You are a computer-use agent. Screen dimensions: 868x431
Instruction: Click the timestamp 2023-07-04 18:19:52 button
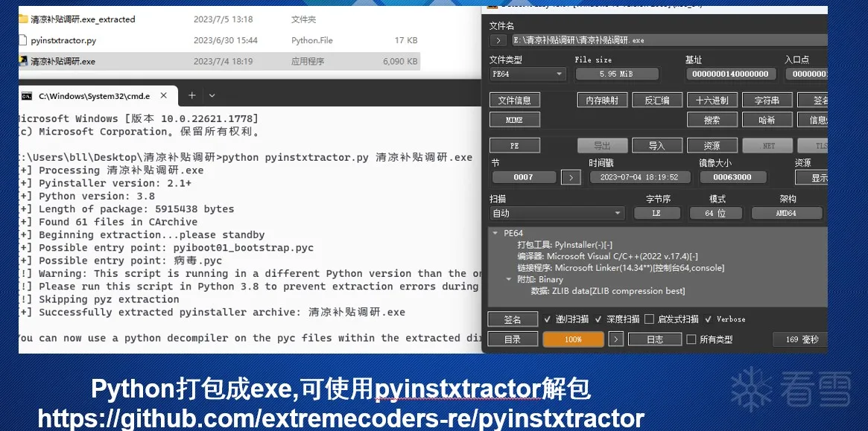(640, 177)
